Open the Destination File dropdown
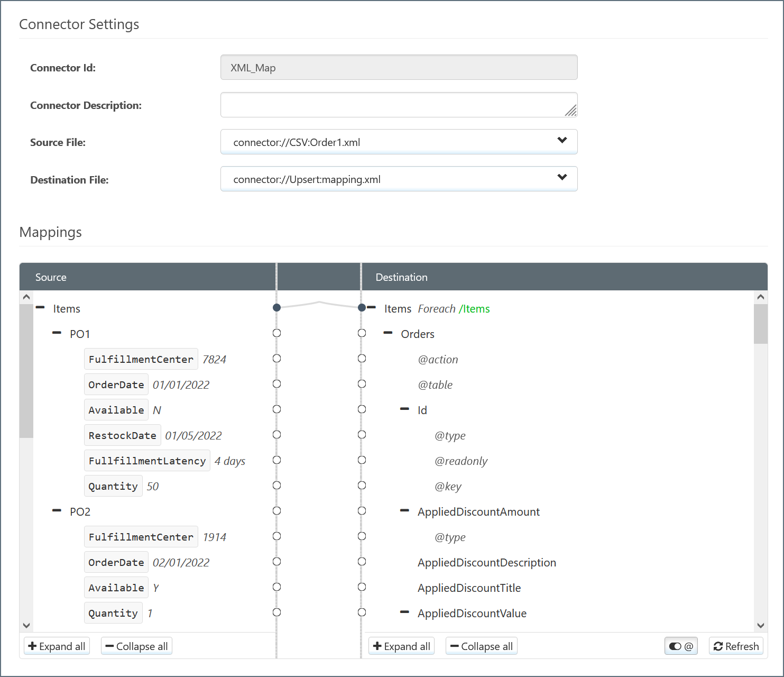 coord(399,179)
